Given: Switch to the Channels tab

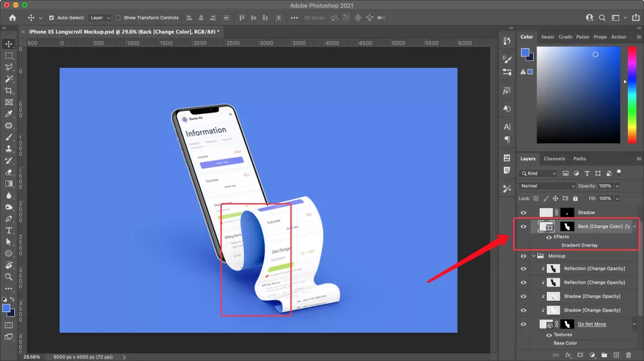Looking at the screenshot, I should (x=554, y=159).
